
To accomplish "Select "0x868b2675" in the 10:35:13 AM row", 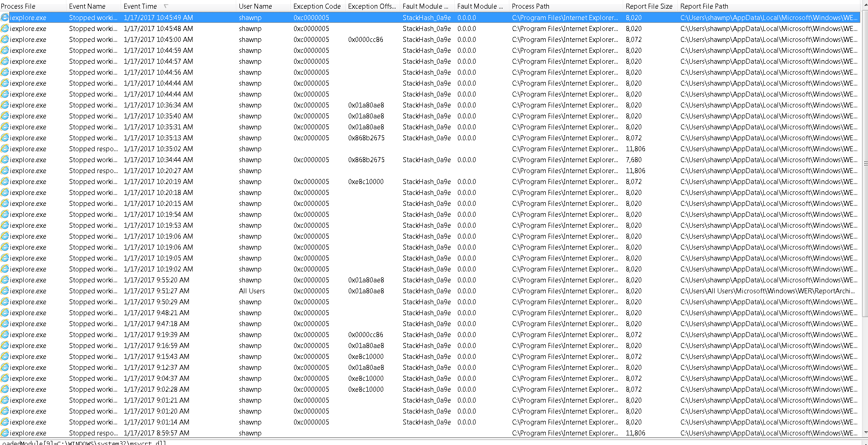I will 366,138.
